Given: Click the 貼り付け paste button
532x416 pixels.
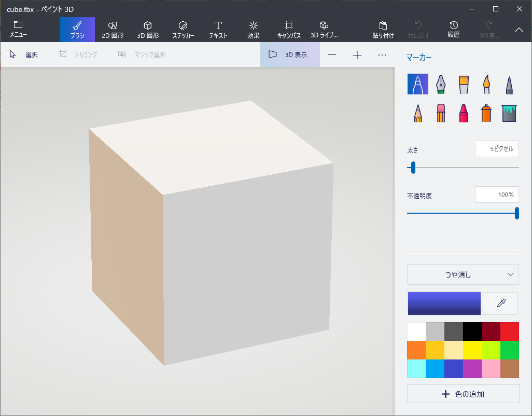Looking at the screenshot, I should 383,30.
